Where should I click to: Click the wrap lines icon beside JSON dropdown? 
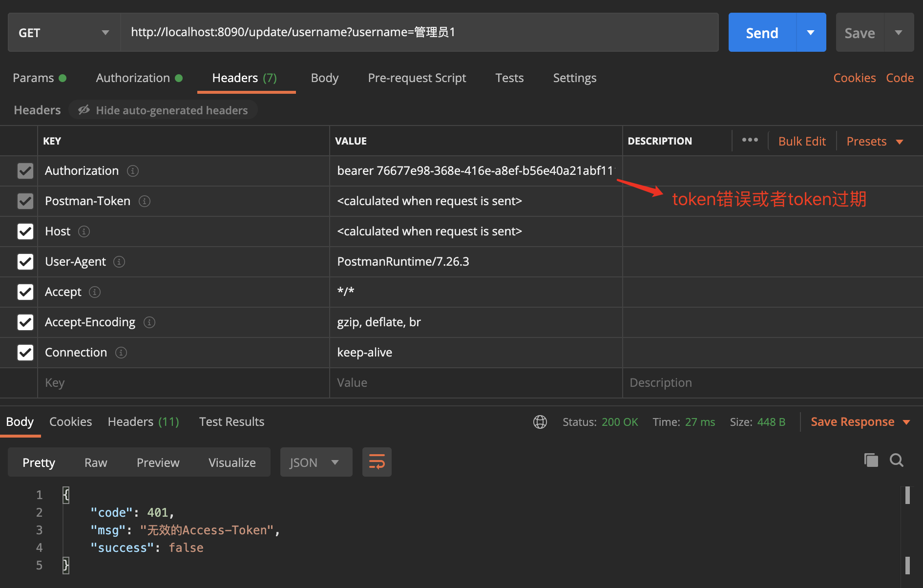pyautogui.click(x=377, y=462)
